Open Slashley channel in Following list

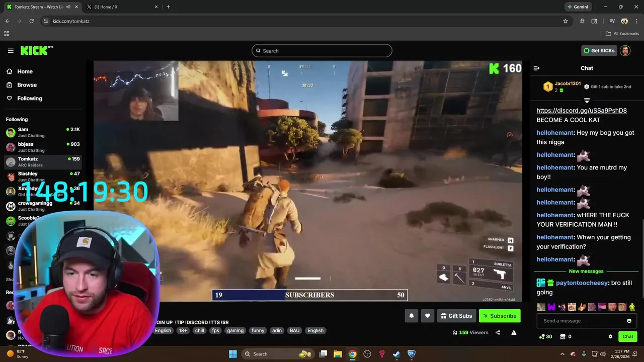pyautogui.click(x=43, y=176)
